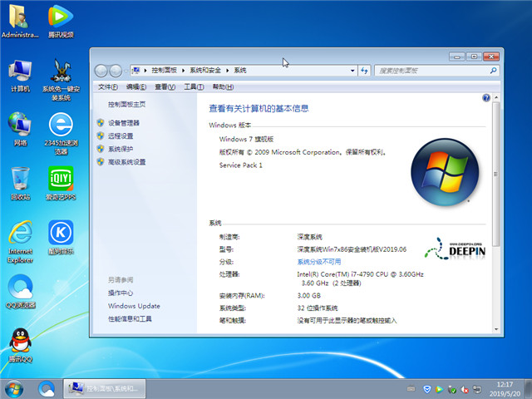Launch the 2345加速浏览器 desktop icon
Screen dimensions: 532x399
tap(61, 134)
